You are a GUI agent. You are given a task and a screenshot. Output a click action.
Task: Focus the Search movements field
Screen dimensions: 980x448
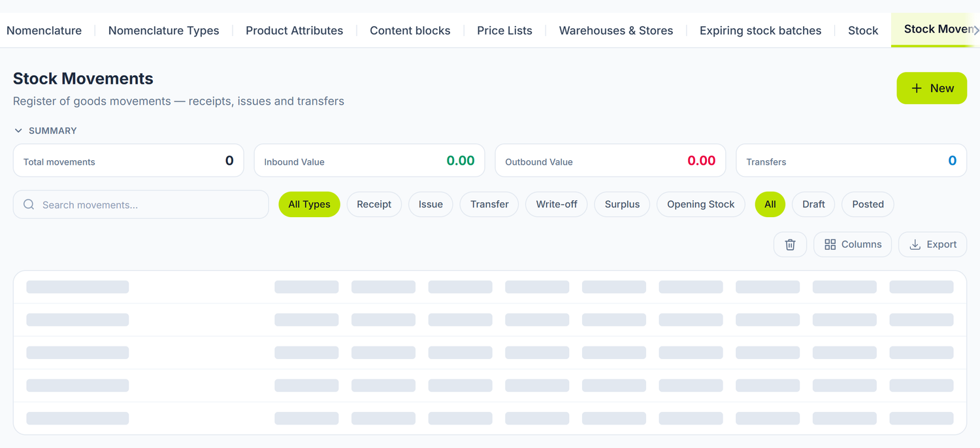(141, 205)
